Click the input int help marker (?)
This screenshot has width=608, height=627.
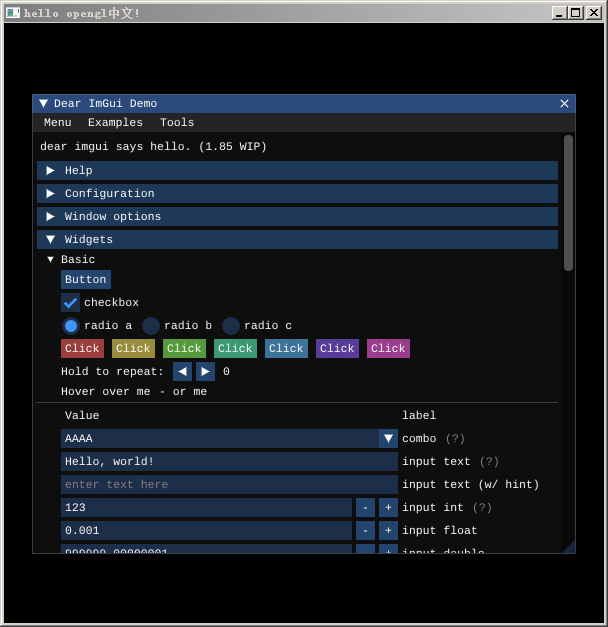[482, 507]
